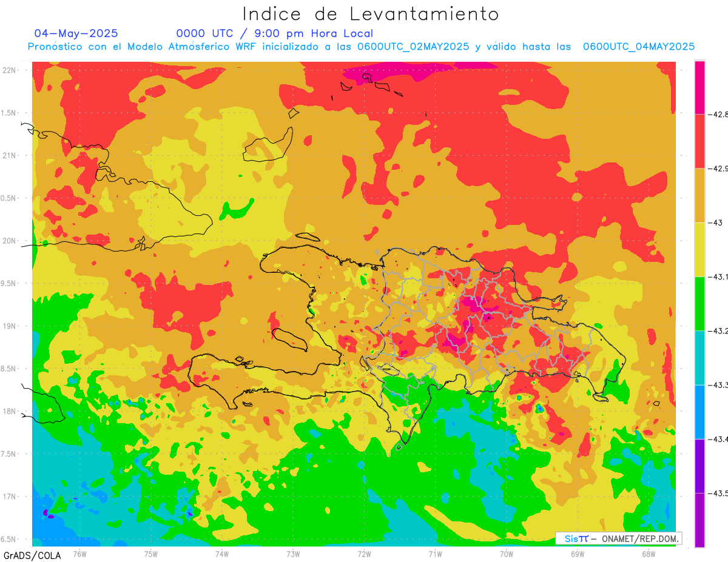The width and height of the screenshot is (728, 562).
Task: Click the '20N' latitude label
Action: (x=10, y=241)
